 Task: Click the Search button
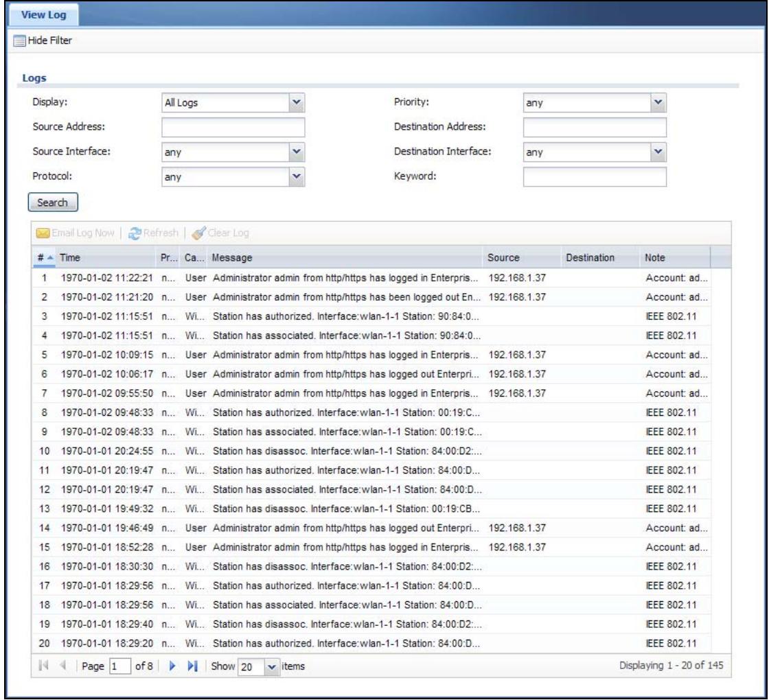pyautogui.click(x=52, y=202)
